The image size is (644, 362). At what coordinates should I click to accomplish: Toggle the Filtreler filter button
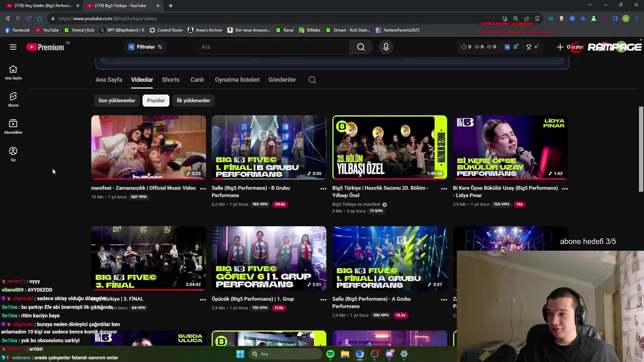click(145, 47)
